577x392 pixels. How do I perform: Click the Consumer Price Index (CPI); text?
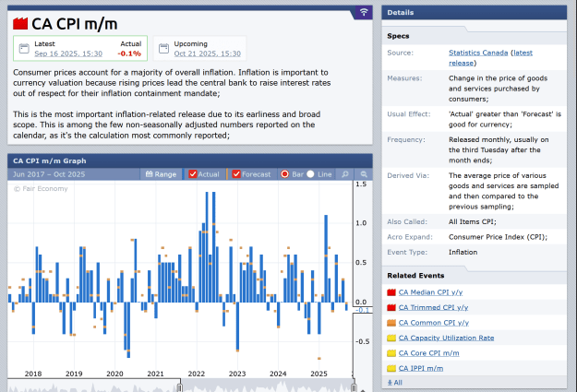point(498,237)
